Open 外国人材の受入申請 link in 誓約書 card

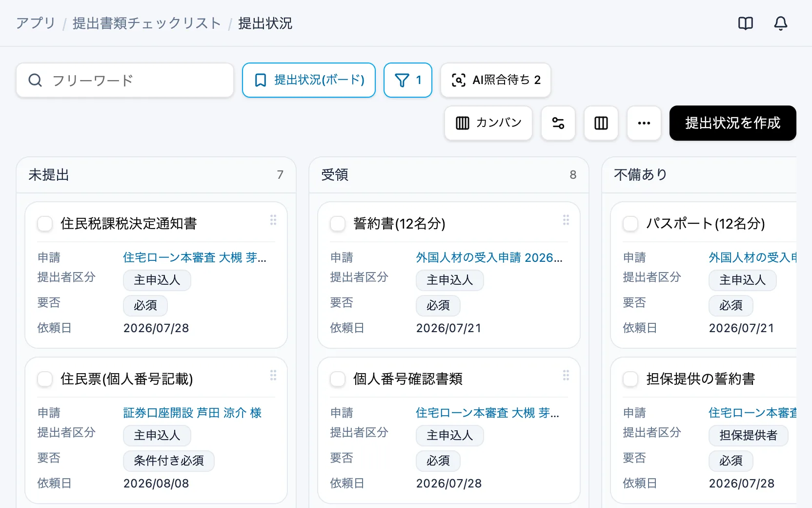tap(489, 257)
